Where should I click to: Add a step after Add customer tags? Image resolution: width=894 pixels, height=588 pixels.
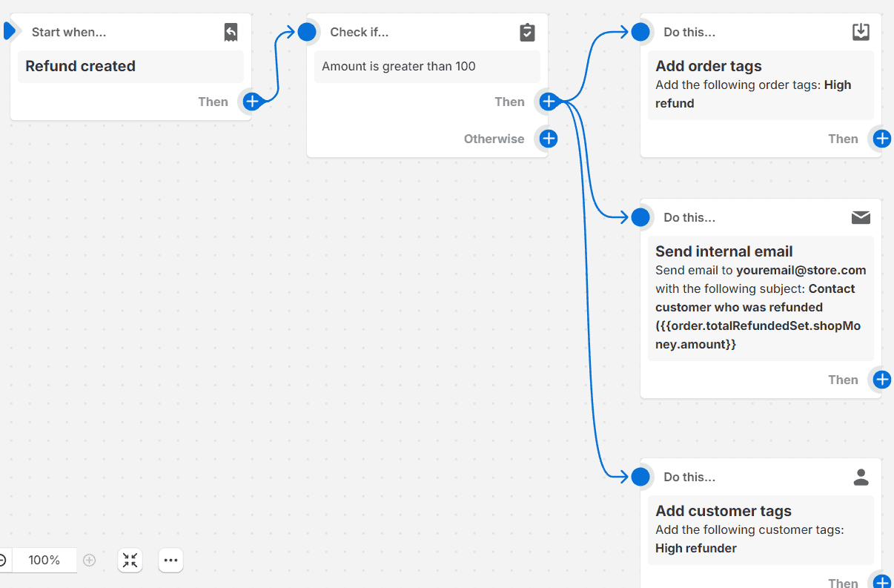pos(881,581)
